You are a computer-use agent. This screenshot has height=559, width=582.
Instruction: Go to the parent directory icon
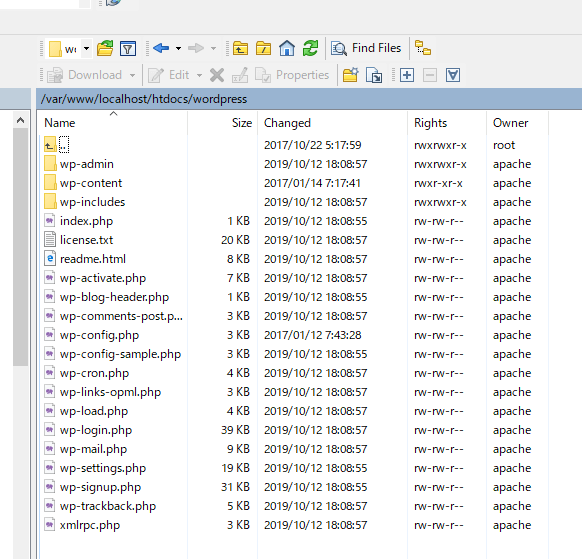[241, 49]
